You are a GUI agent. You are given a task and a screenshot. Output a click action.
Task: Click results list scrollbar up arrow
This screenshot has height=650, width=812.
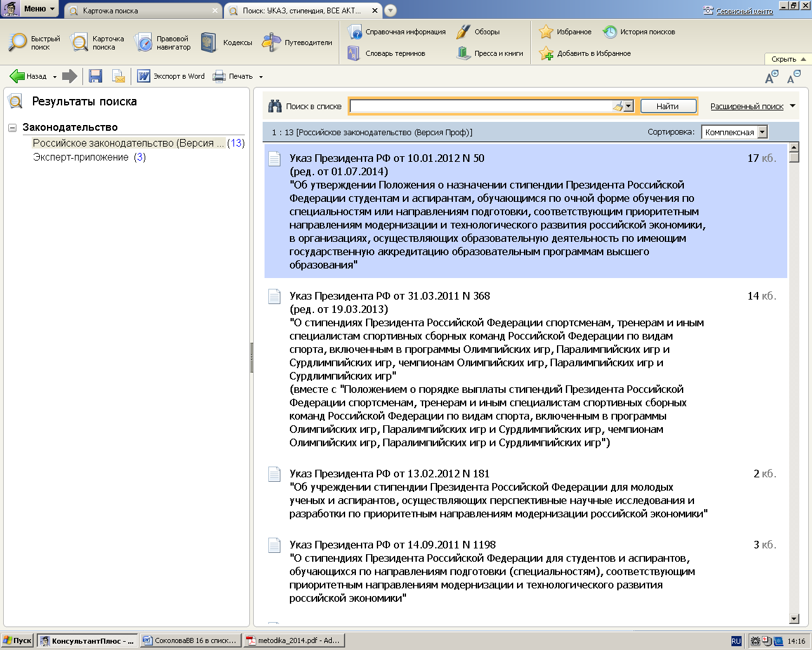pos(794,148)
